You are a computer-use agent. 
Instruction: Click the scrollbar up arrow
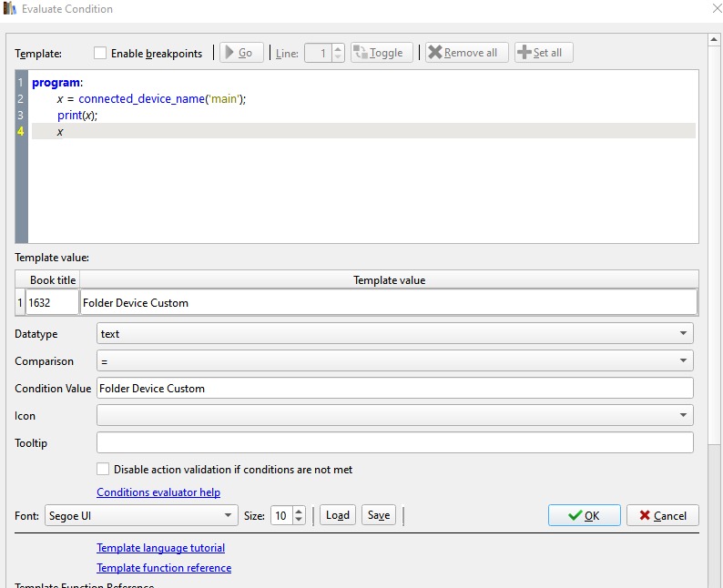coord(714,40)
